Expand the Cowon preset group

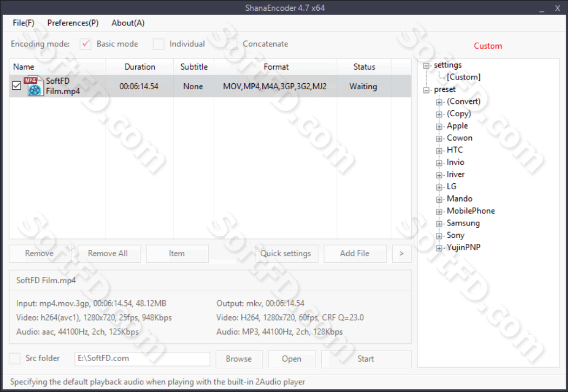coord(439,138)
